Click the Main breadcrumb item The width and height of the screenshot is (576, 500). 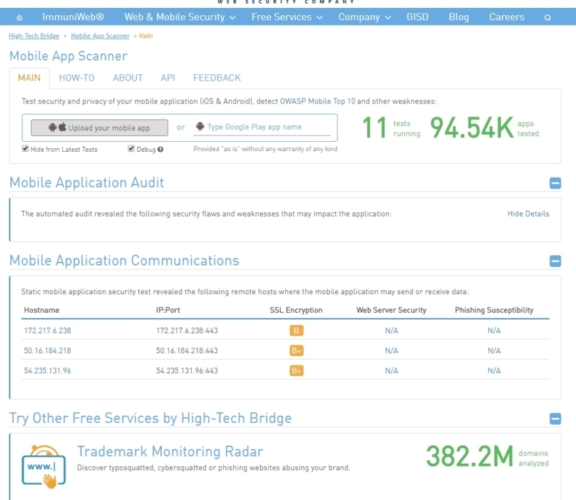point(146,36)
